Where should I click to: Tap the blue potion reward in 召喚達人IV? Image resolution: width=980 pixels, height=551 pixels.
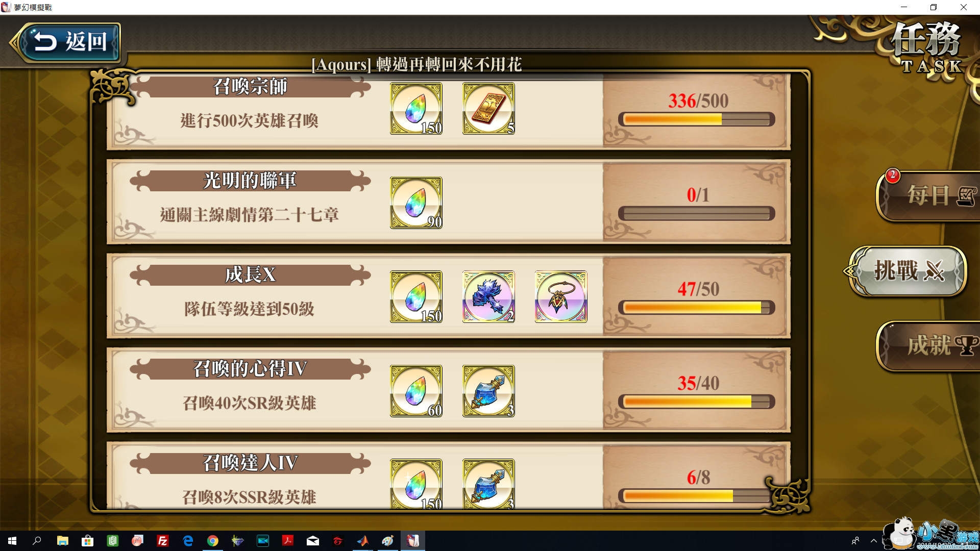(x=488, y=484)
